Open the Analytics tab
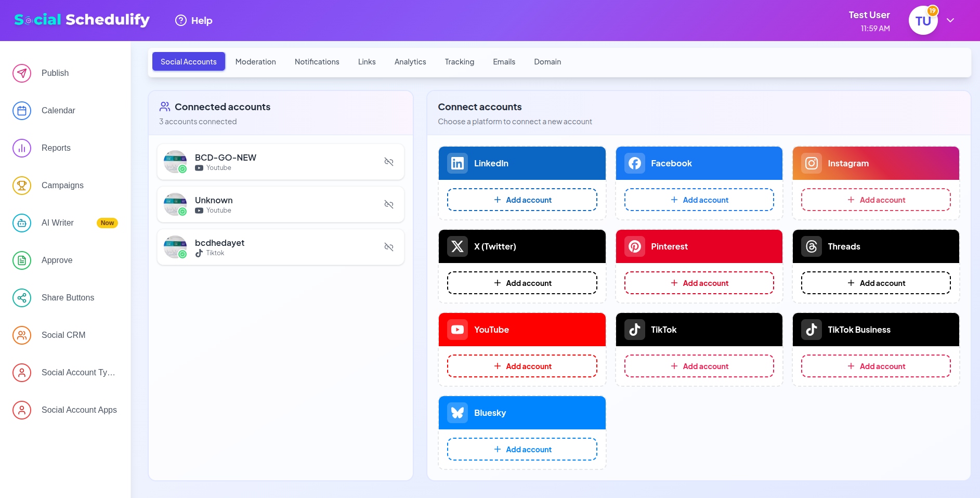The height and width of the screenshot is (498, 980). [x=410, y=61]
